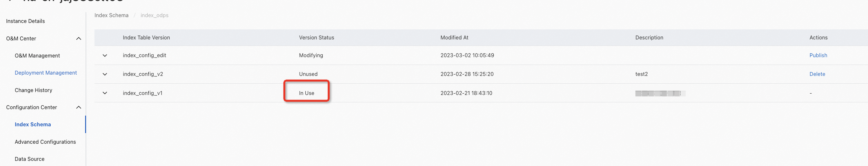Viewport: 868px width, 166px height.
Task: Expand the index_config_edit row
Action: tap(105, 55)
